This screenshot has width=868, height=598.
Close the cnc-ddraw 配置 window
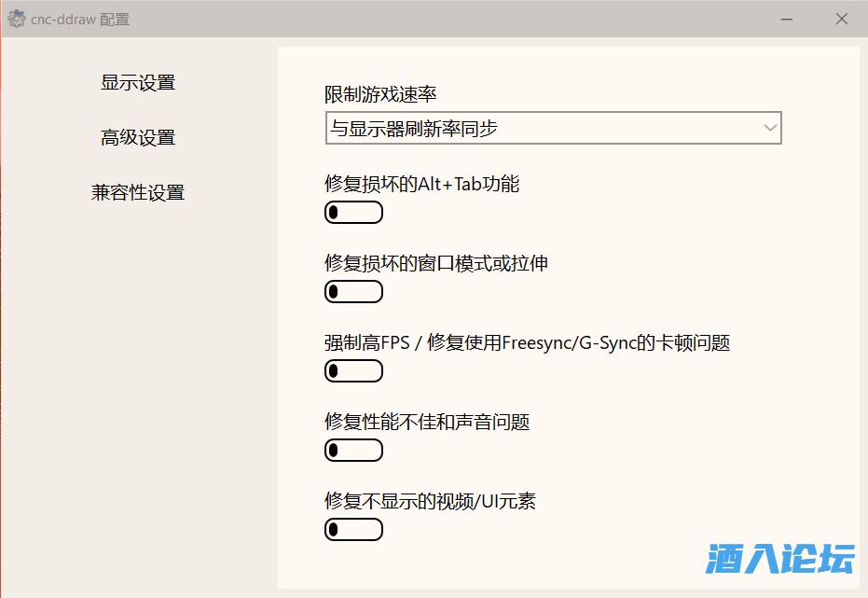click(x=842, y=19)
